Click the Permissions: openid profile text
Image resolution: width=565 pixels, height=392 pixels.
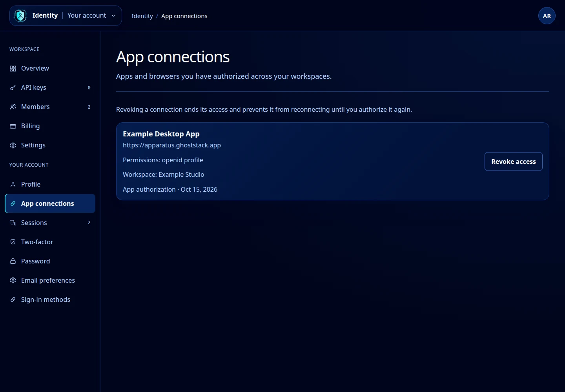tap(163, 160)
